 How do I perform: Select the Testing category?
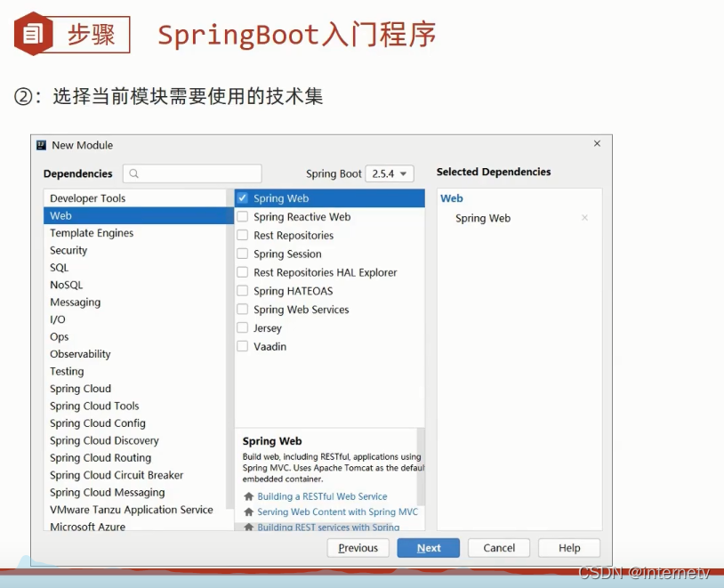pos(135,371)
